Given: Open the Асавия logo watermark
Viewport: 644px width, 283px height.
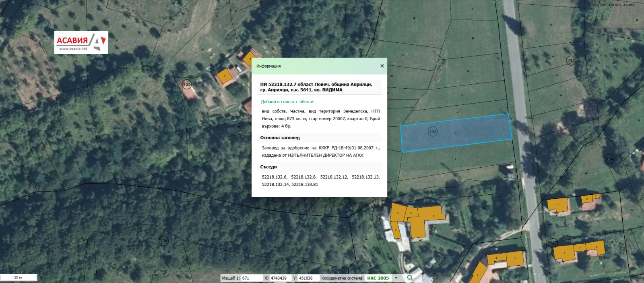Looking at the screenshot, I should point(81,42).
